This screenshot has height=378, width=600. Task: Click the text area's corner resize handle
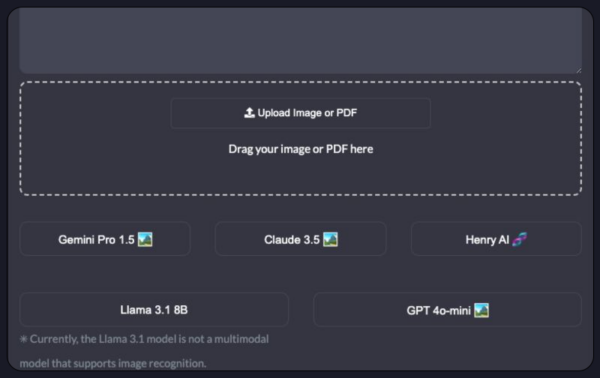(578, 70)
